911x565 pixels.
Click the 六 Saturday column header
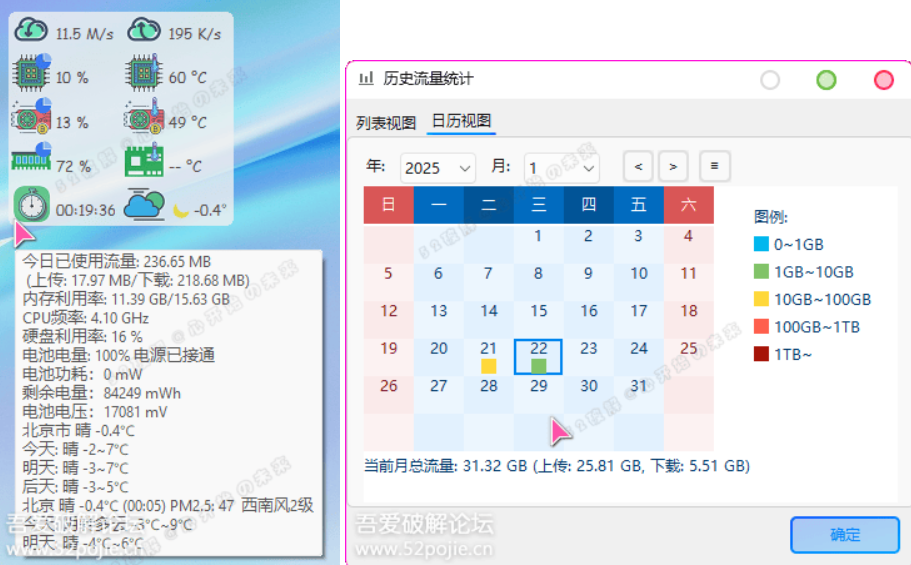click(x=688, y=205)
